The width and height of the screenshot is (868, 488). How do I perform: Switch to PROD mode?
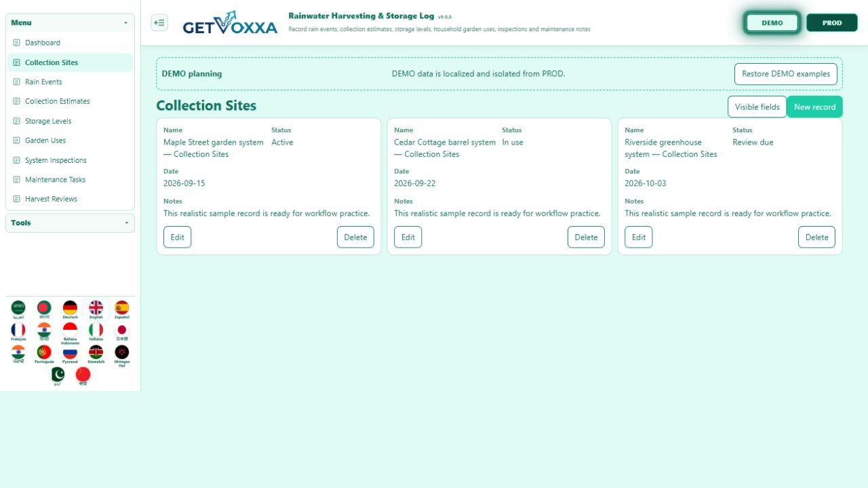point(832,22)
